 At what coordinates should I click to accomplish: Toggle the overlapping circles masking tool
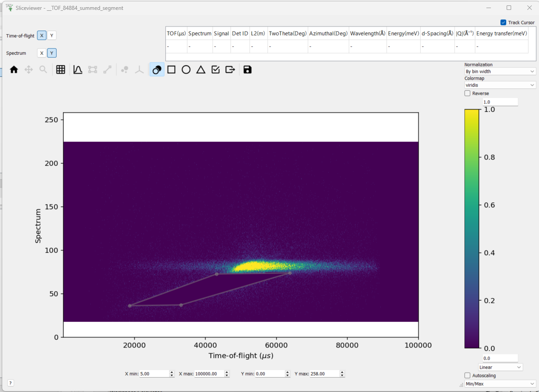coord(157,70)
